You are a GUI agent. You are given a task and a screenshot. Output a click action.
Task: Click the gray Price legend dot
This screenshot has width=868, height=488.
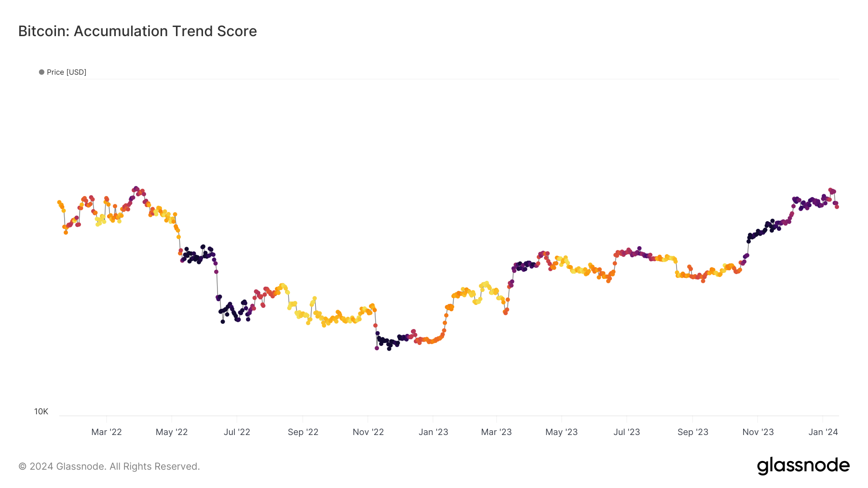[41, 72]
